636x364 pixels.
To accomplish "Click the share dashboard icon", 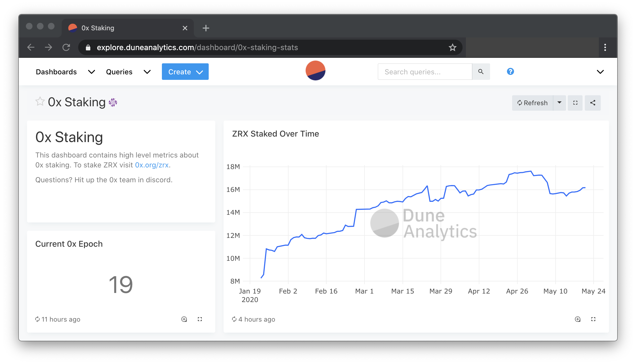I will pos(592,103).
